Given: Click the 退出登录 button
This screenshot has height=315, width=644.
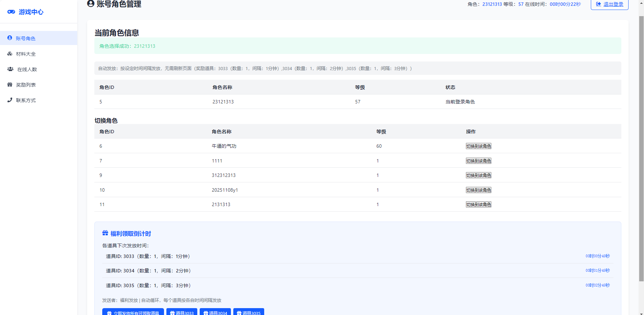Looking at the screenshot, I should (609, 4).
